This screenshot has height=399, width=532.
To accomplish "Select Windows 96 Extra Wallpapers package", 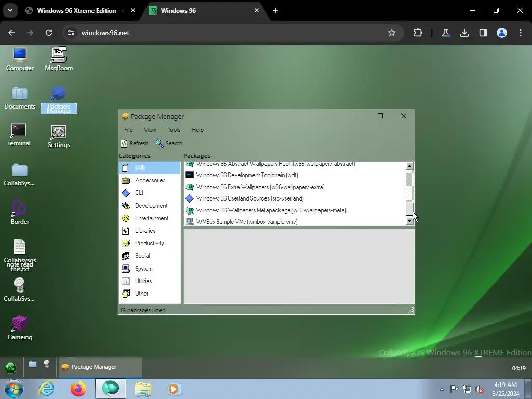I will point(295,187).
